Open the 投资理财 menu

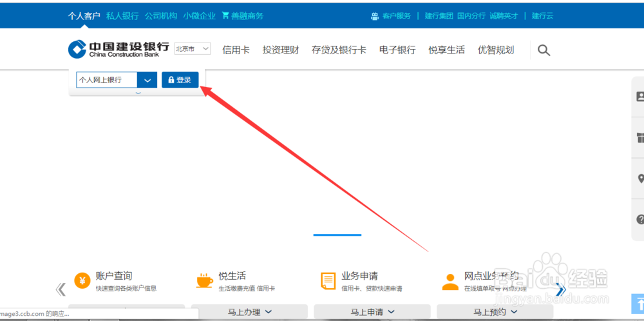pos(281,50)
